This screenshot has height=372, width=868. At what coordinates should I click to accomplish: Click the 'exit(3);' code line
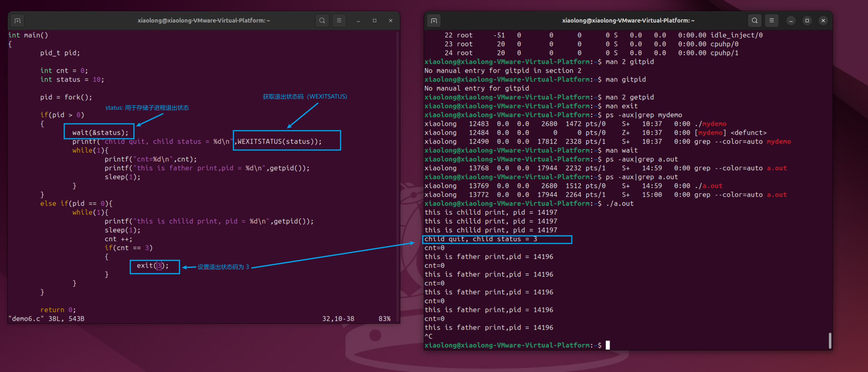click(153, 265)
